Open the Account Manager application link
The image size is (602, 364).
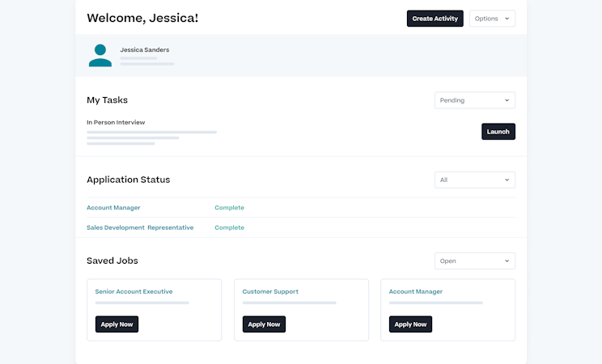point(113,208)
